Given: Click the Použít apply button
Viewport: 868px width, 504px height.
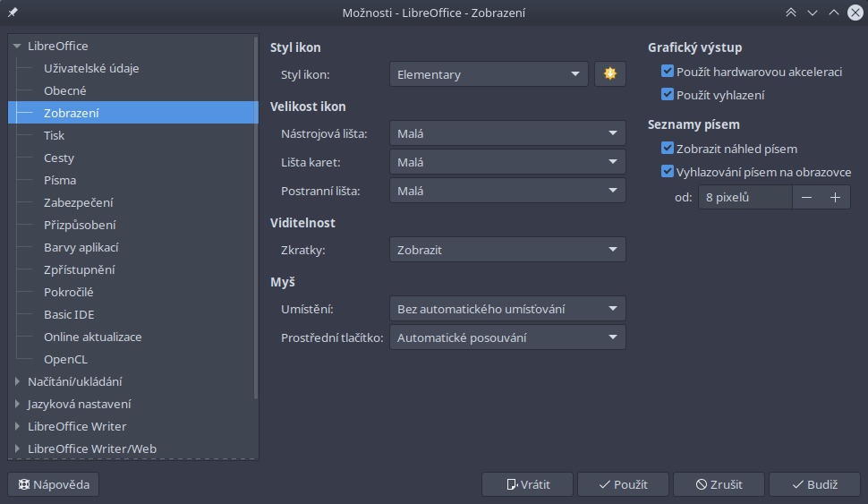Looking at the screenshot, I should click(624, 484).
